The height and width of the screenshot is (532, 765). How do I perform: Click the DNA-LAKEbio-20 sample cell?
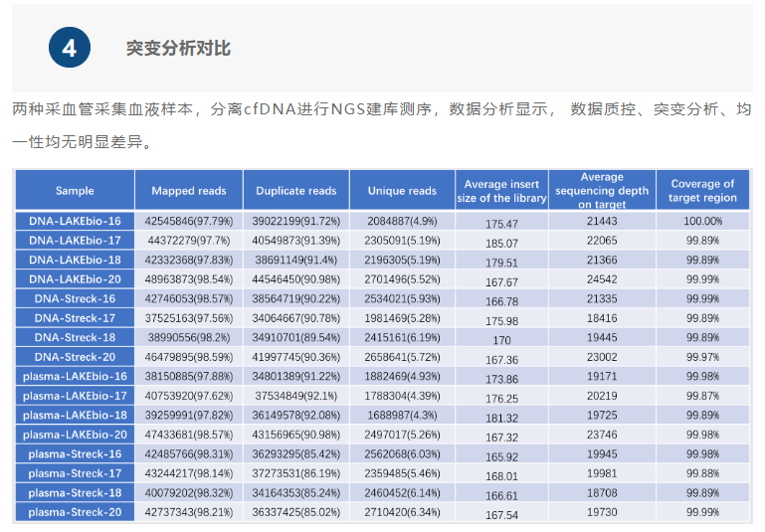(x=75, y=279)
